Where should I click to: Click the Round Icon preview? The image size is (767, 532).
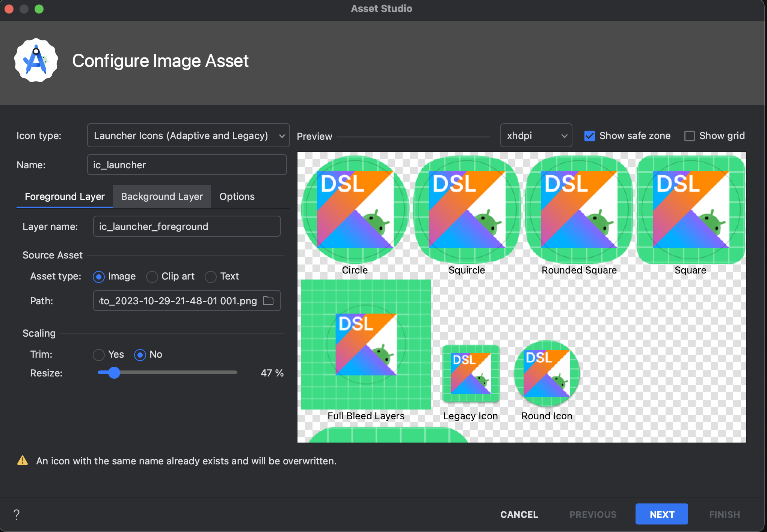click(547, 373)
